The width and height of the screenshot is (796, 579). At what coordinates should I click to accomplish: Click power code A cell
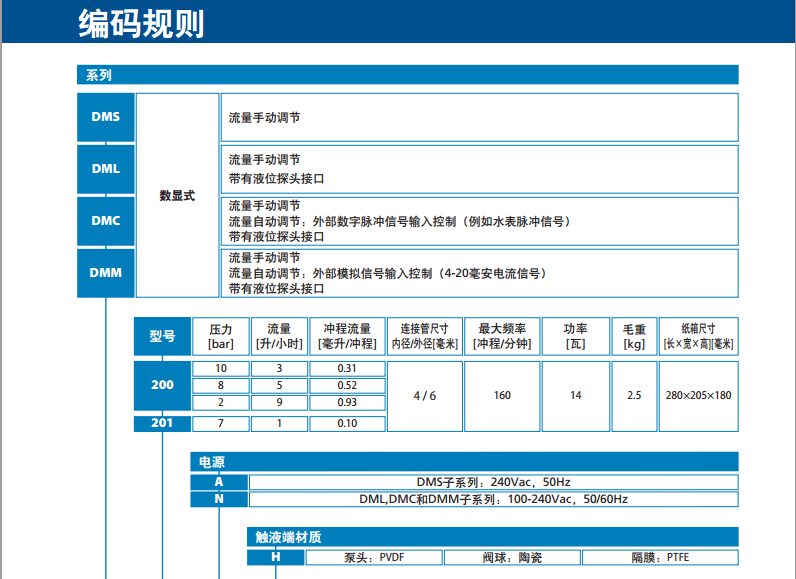[219, 481]
